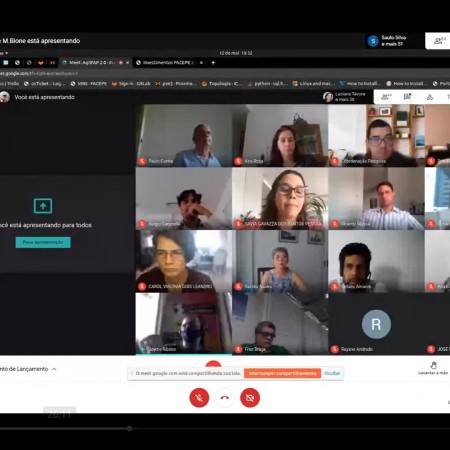Toggle the muted microphone button
This screenshot has height=450, width=450.
(199, 397)
